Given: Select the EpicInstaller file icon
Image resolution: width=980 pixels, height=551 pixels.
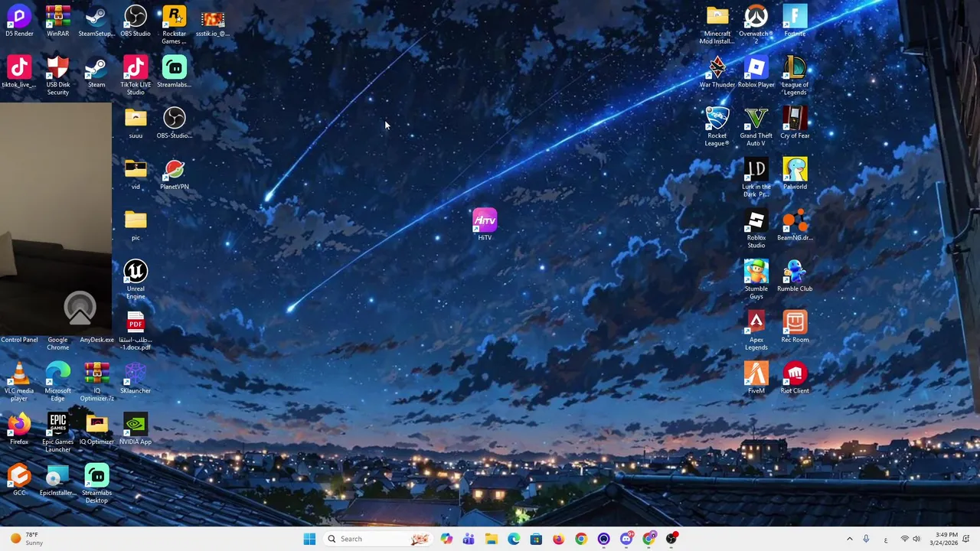Looking at the screenshot, I should tap(57, 481).
